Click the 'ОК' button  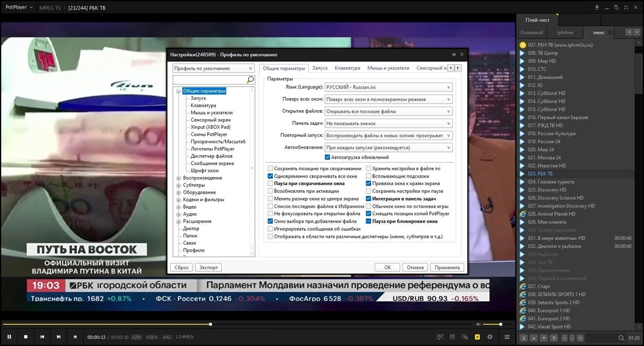[387, 267]
